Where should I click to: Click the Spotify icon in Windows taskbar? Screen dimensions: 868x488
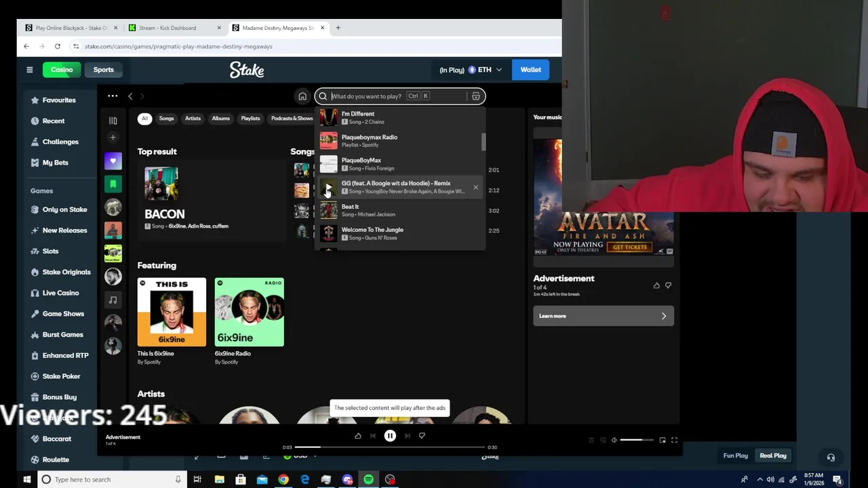368,479
